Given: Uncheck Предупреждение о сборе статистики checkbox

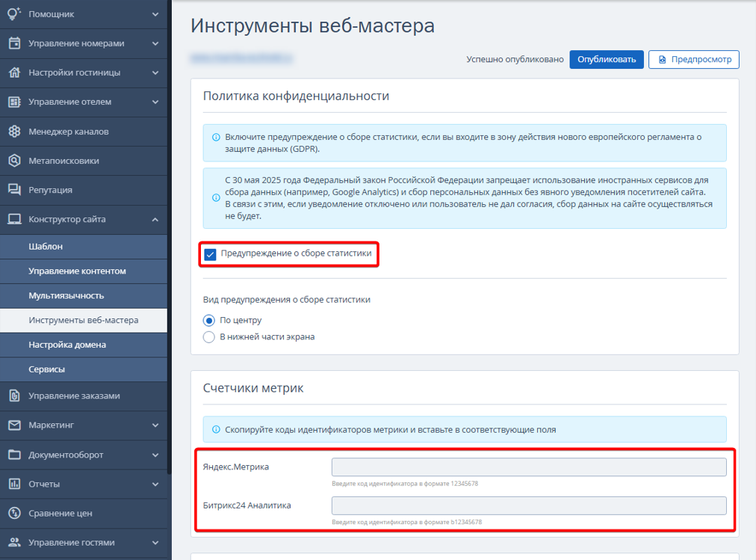Looking at the screenshot, I should [x=210, y=254].
